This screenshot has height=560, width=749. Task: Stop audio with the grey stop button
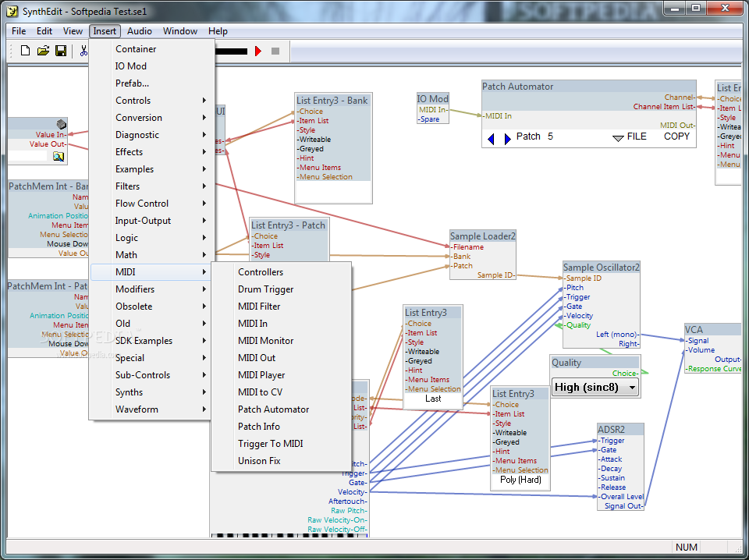tap(275, 51)
